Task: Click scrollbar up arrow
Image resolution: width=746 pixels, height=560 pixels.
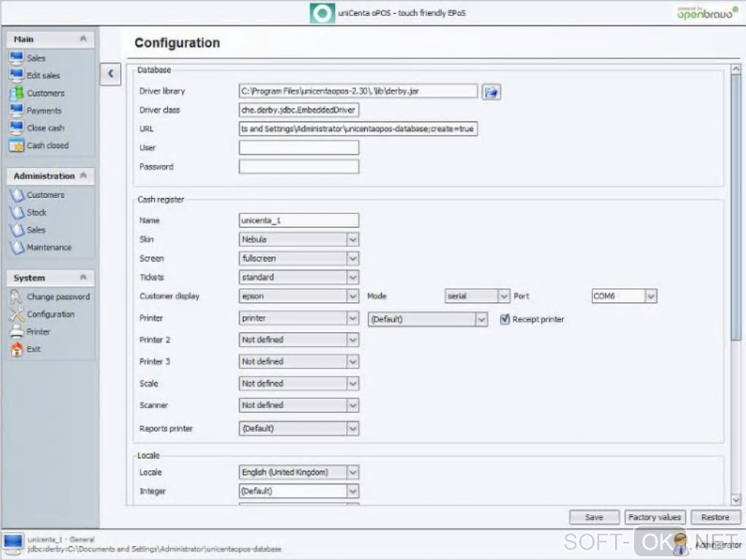Action: coord(736,69)
